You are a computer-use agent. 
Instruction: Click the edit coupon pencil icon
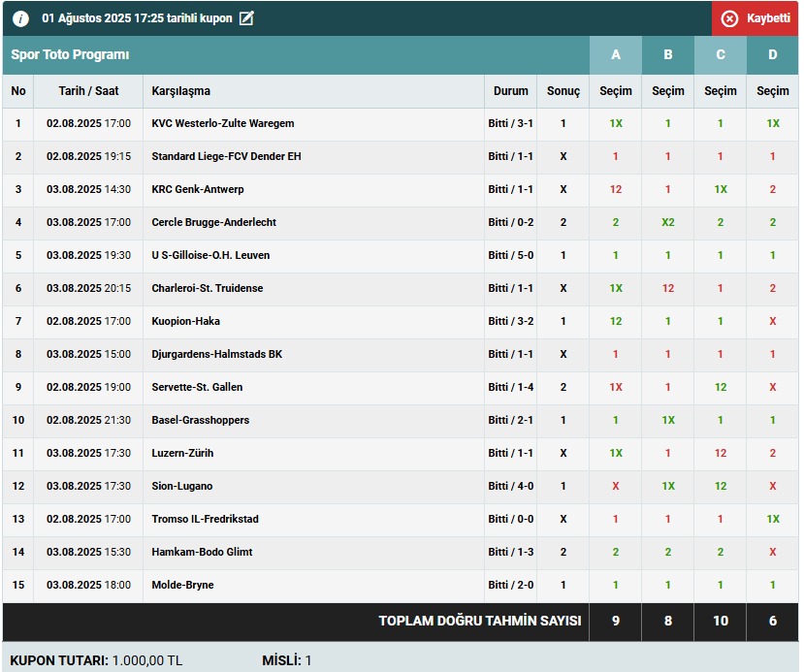pos(246,18)
